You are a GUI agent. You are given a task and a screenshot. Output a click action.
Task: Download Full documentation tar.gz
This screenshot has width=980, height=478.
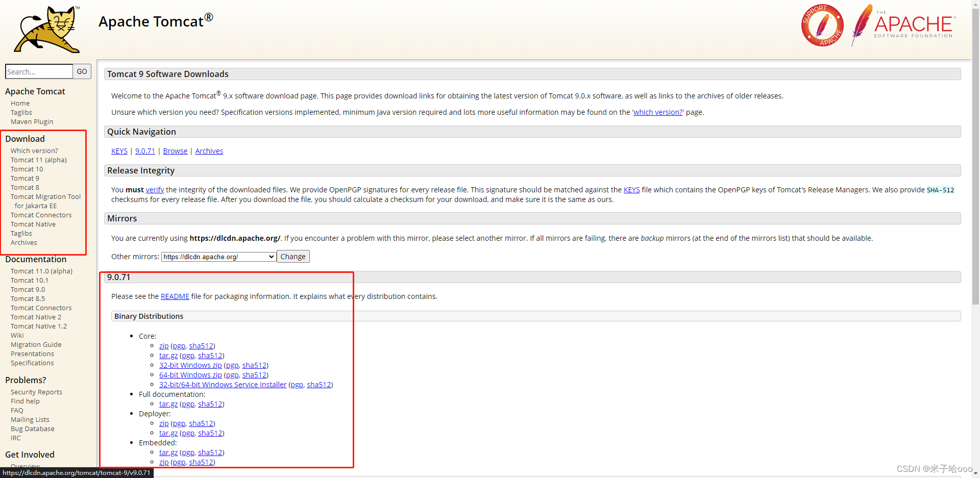coord(168,404)
